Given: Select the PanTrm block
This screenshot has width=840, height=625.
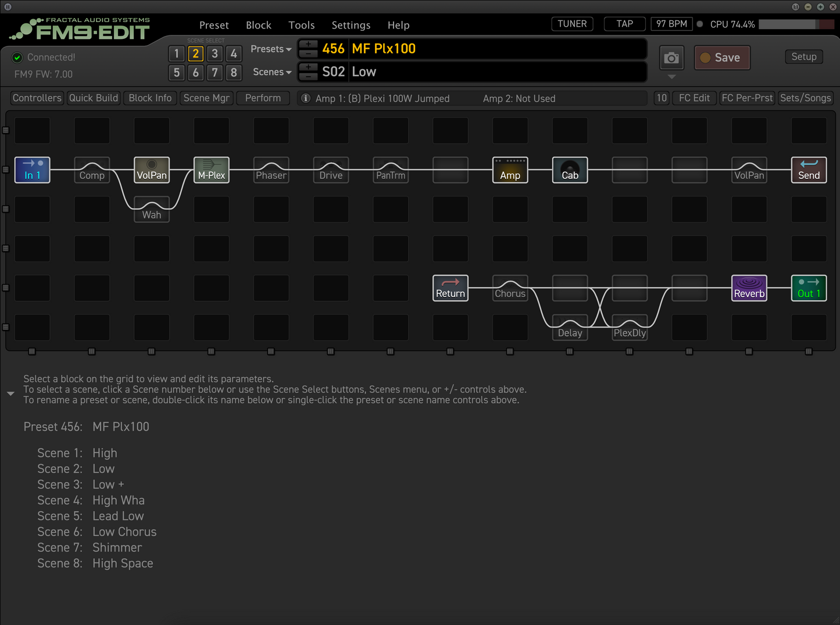Looking at the screenshot, I should (x=391, y=170).
